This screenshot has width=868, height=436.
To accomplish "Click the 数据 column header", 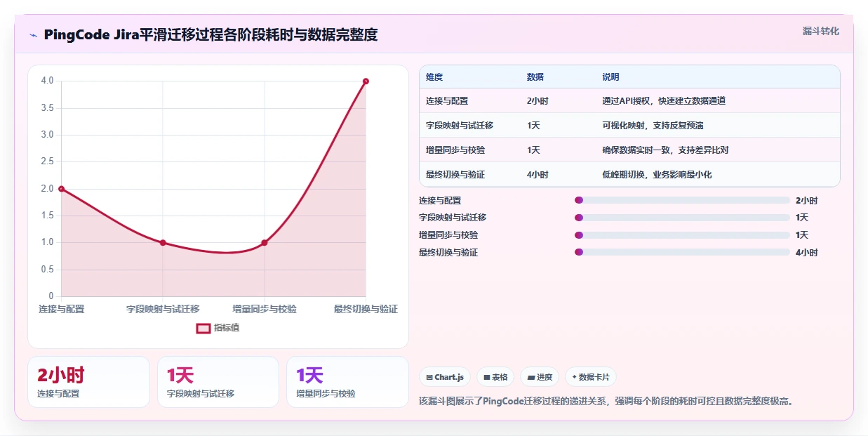I will 535,77.
